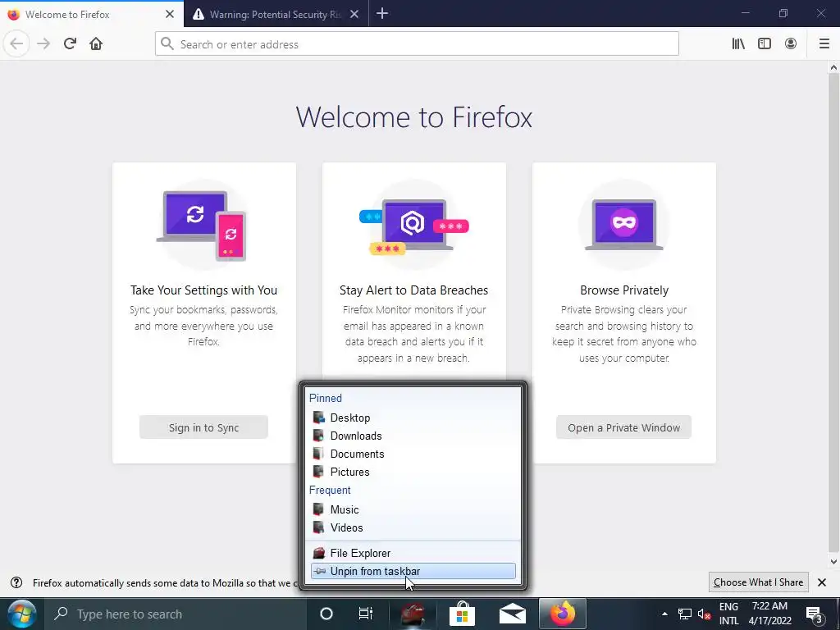Reload the current page
The width and height of the screenshot is (840, 630).
click(x=70, y=43)
